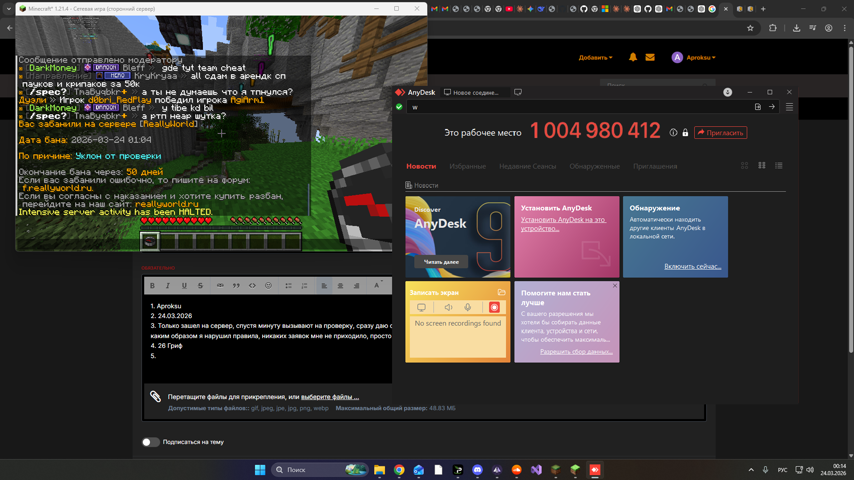Insert code block using angle-brackets icon
The height and width of the screenshot is (480, 854).
[252, 285]
